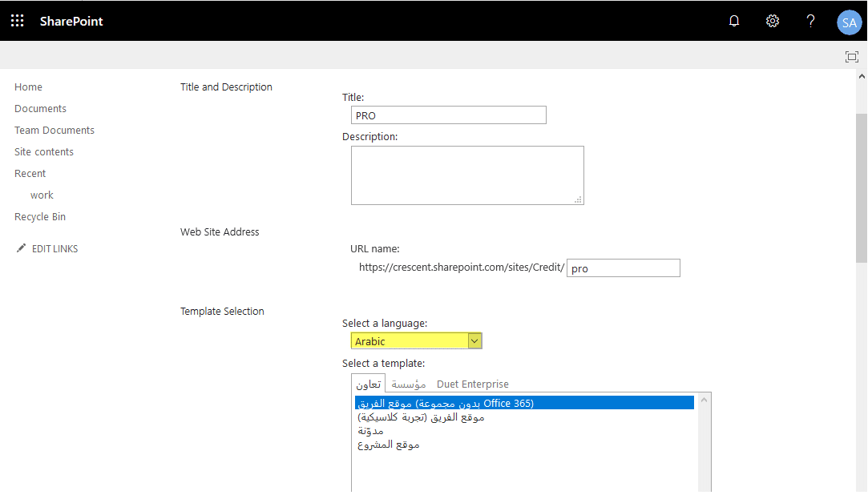Switch to the Duet Enterprise tab
This screenshot has width=868, height=499.
tap(472, 384)
